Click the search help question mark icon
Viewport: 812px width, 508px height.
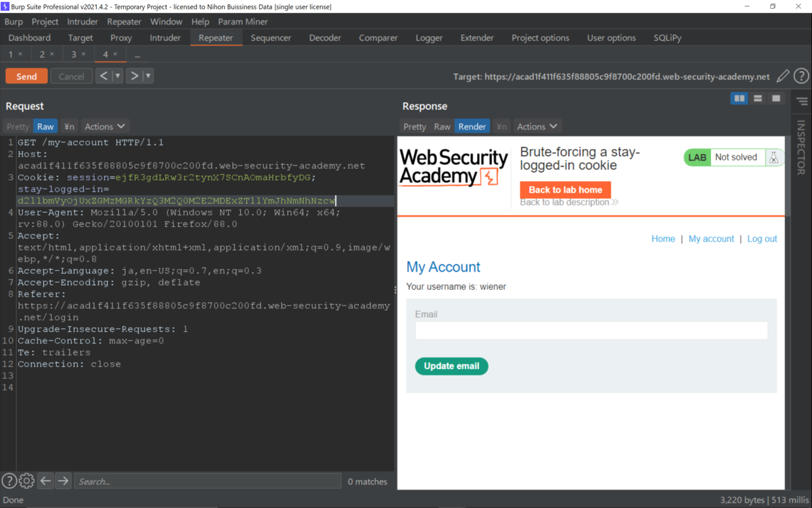coord(9,481)
